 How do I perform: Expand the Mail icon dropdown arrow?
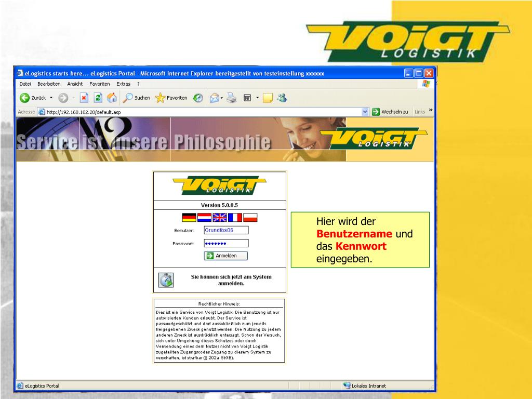pyautogui.click(x=221, y=98)
